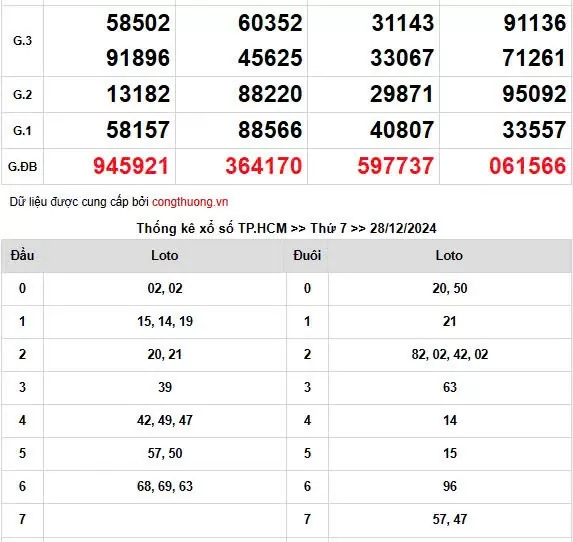Select special prize number 945921
The image size is (573, 542).
[131, 166]
